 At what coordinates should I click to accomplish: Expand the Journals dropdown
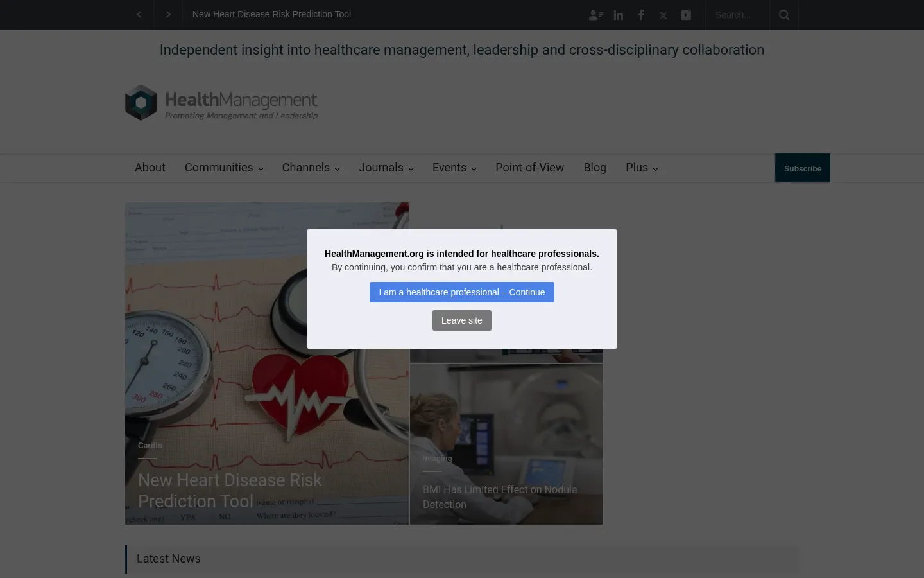tap(386, 168)
